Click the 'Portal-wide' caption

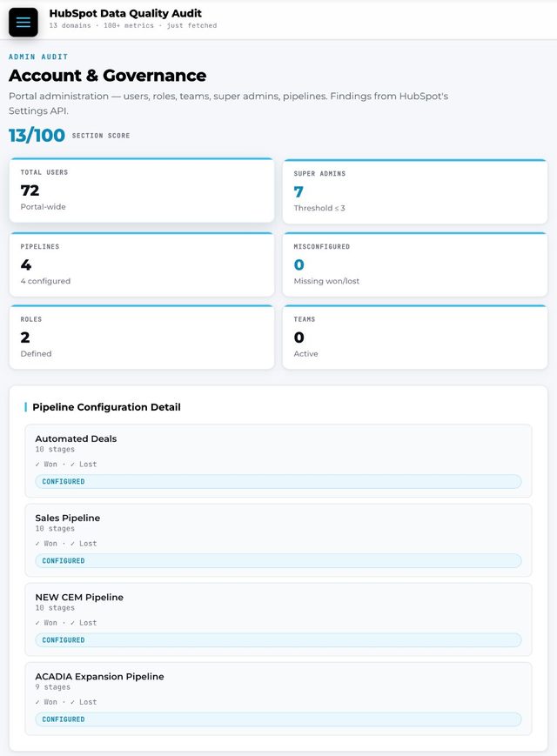coord(43,207)
